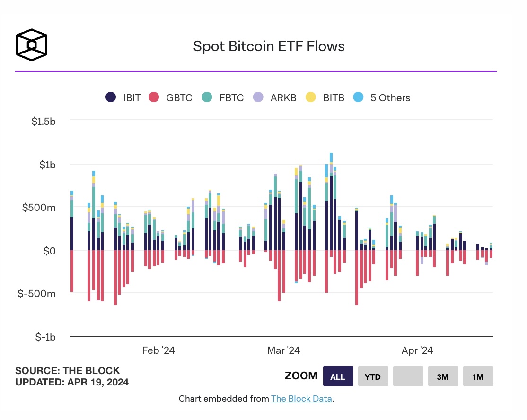Click the blank zoom button
This screenshot has height=420, width=527.
coord(408,376)
